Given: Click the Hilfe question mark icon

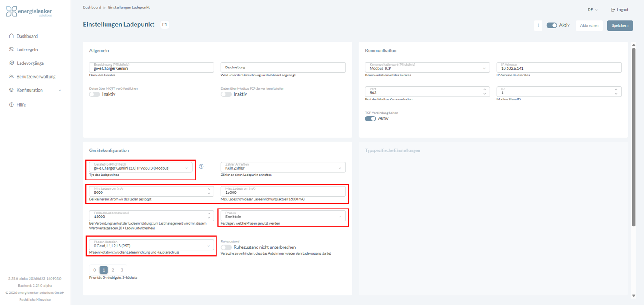Looking at the screenshot, I should [x=12, y=104].
